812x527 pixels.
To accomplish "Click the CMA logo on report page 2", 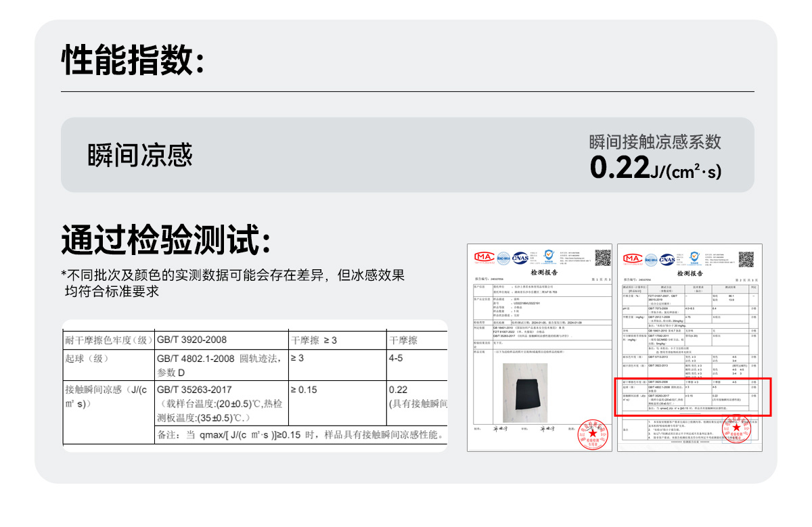I will point(632,258).
